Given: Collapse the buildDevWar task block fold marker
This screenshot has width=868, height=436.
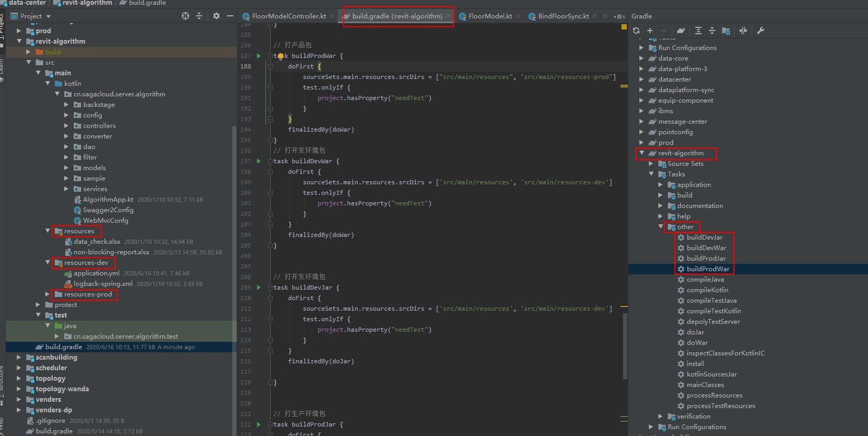Looking at the screenshot, I should tap(270, 161).
